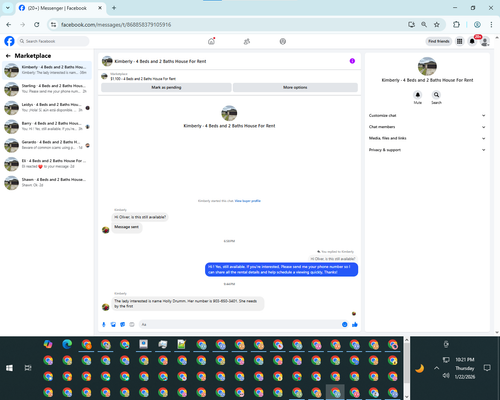The width and height of the screenshot is (500, 400).
Task: Open the Friends icon in top navigation
Action: (x=247, y=41)
